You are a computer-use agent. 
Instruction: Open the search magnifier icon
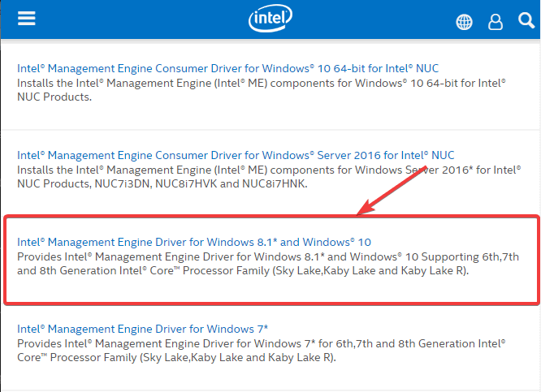click(x=525, y=19)
